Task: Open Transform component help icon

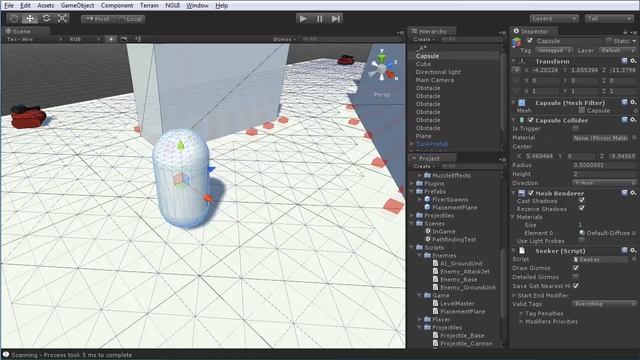Action: click(624, 61)
